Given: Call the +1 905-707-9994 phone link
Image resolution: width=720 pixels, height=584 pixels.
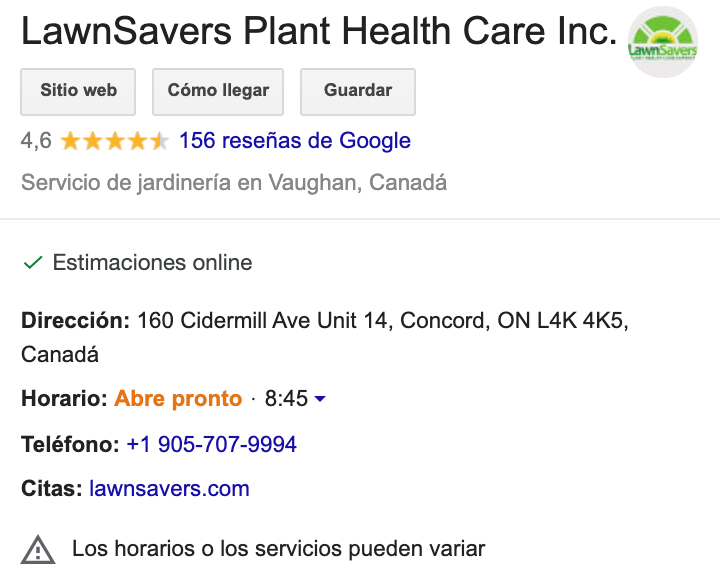Looking at the screenshot, I should [211, 444].
